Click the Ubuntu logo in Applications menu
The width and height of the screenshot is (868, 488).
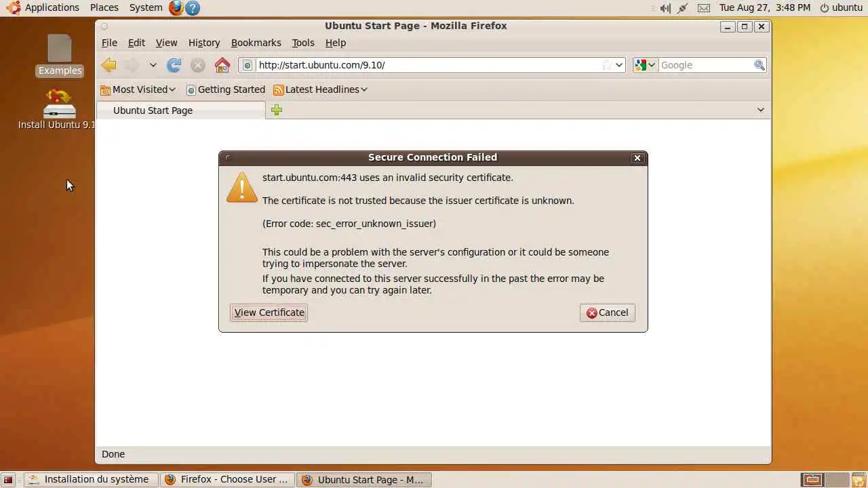coord(13,7)
